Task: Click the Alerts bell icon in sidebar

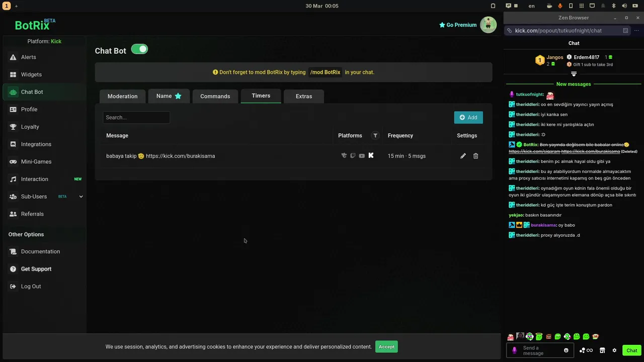Action: tap(13, 57)
